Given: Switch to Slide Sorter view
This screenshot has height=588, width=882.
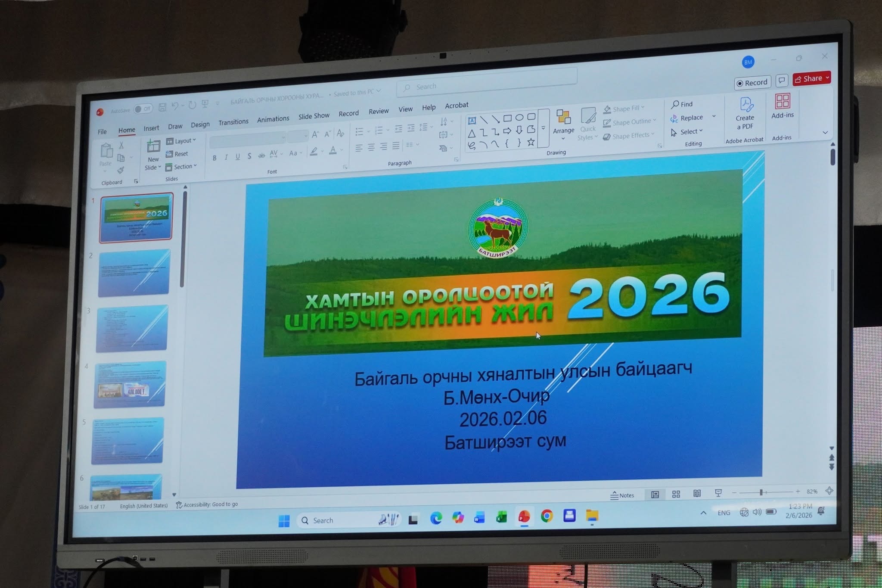Looking at the screenshot, I should click(x=676, y=494).
